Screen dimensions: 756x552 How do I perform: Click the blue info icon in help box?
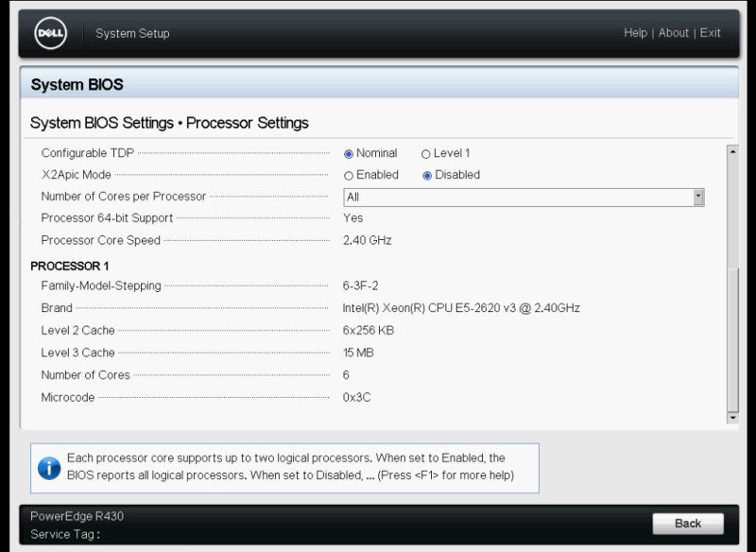[x=49, y=468]
